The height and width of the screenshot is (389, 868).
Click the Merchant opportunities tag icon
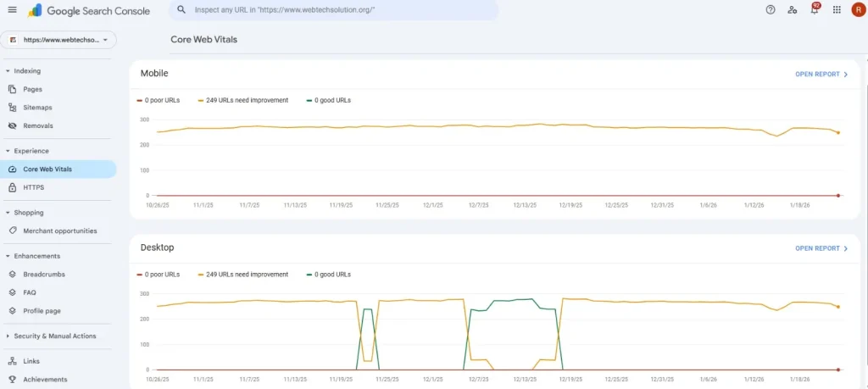[x=13, y=231]
